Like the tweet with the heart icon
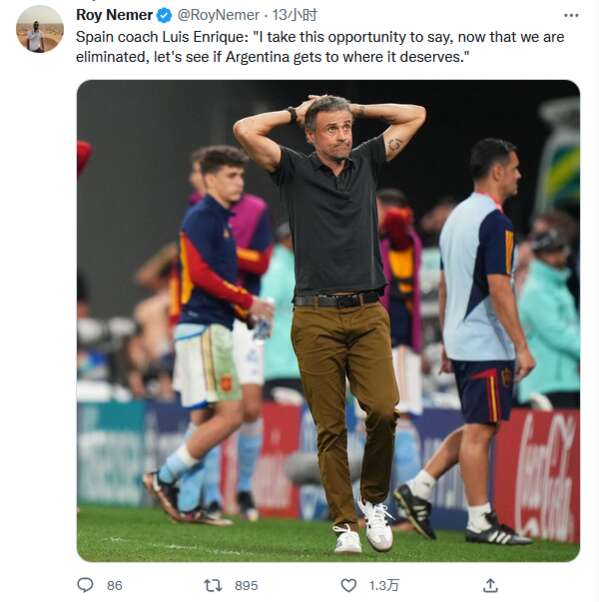Viewport: 599px width, 602px height. pos(349,585)
